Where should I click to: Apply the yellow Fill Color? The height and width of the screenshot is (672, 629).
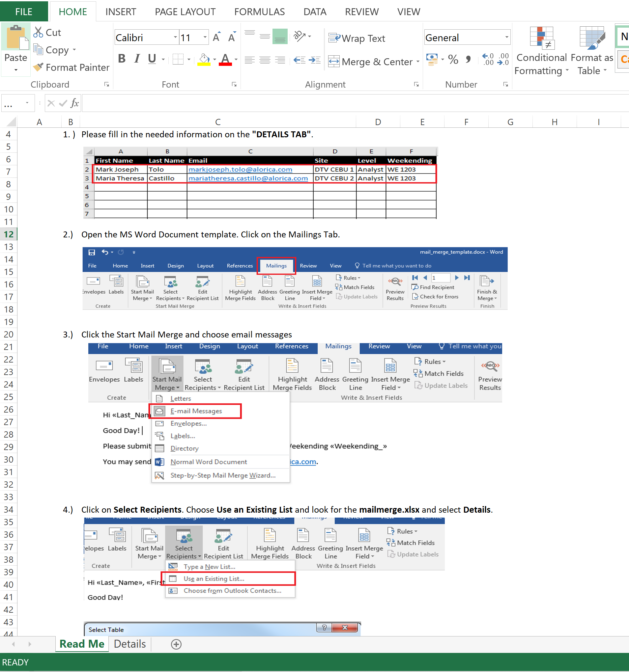click(204, 60)
